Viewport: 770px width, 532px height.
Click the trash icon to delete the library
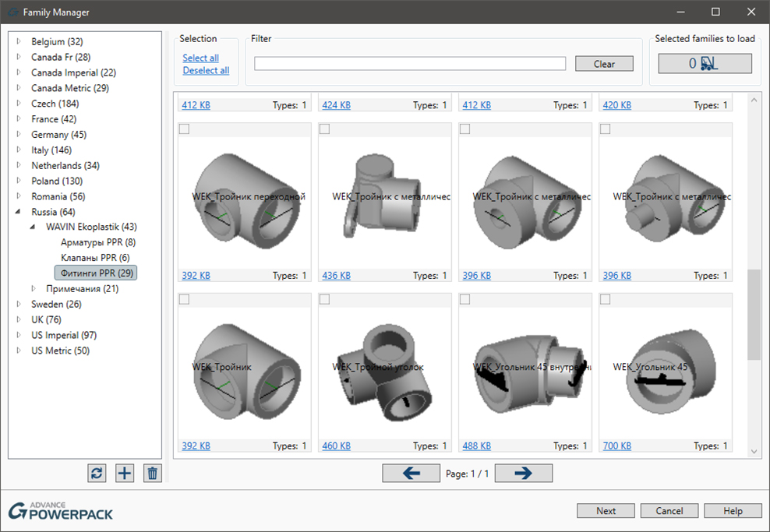(x=153, y=473)
